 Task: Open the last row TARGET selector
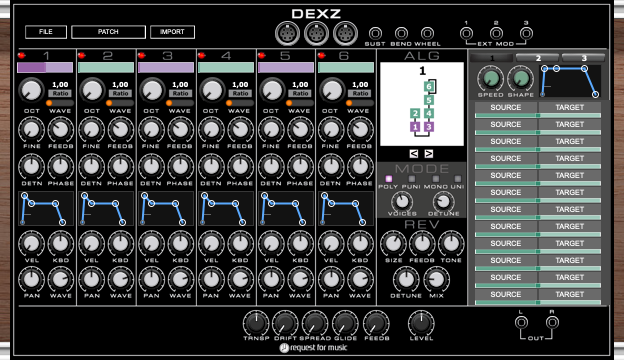tap(570, 294)
